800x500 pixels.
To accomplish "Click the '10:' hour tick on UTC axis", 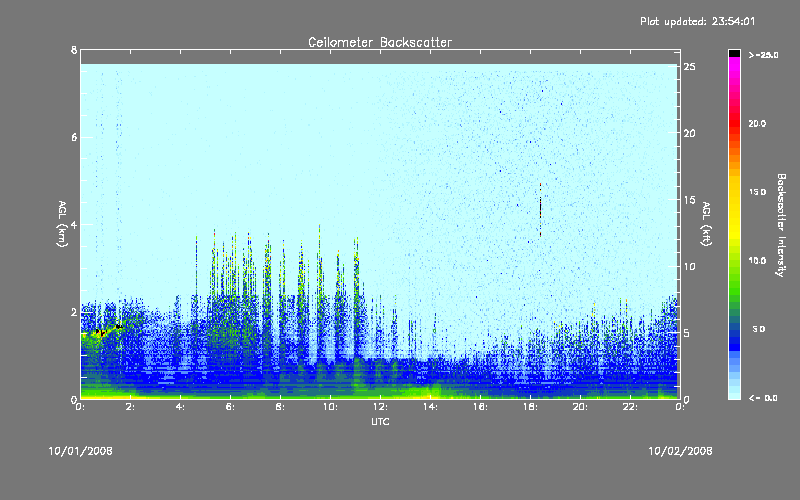I will tap(331, 407).
